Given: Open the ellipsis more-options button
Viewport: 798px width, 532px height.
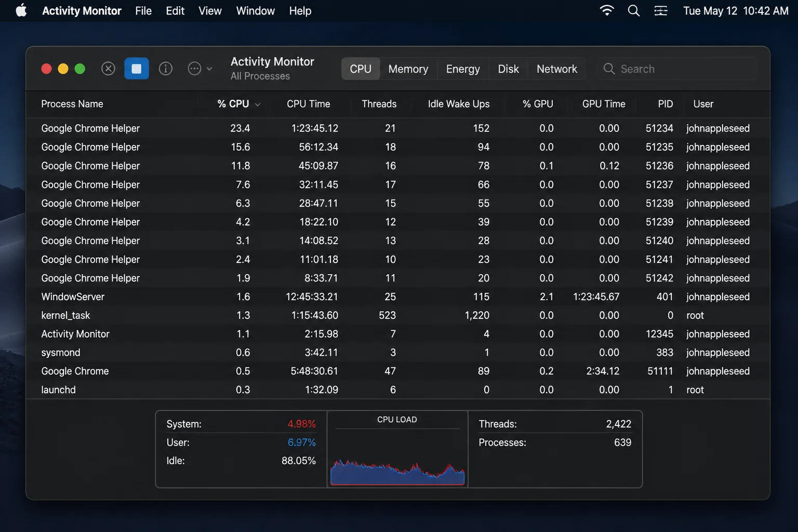Looking at the screenshot, I should (x=194, y=69).
